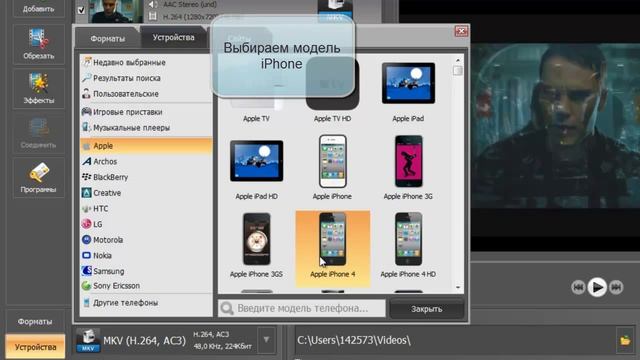Image resolution: width=640 pixels, height=360 pixels.
Task: Choose the Apple iPhone 3G device preset
Action: 408,167
